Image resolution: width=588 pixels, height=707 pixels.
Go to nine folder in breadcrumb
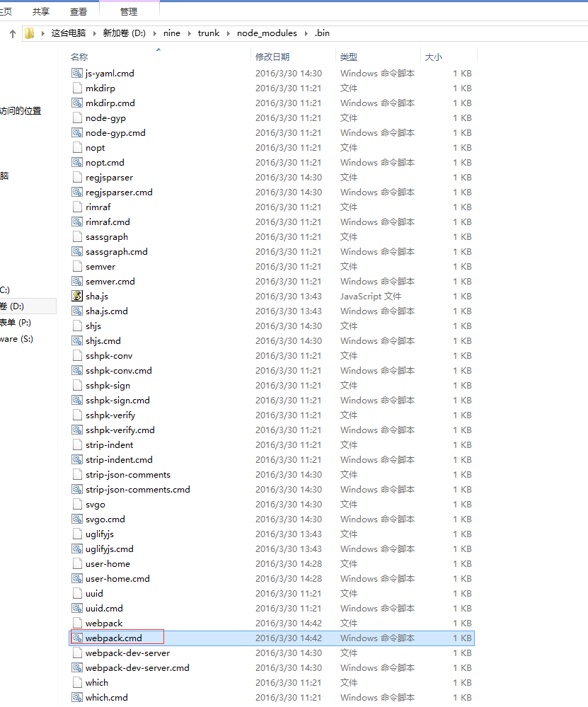(172, 33)
